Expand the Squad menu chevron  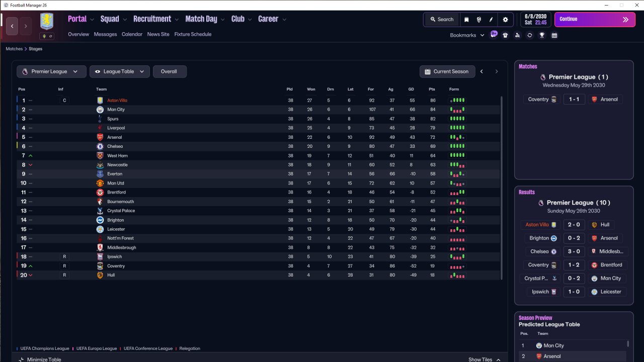click(x=125, y=20)
